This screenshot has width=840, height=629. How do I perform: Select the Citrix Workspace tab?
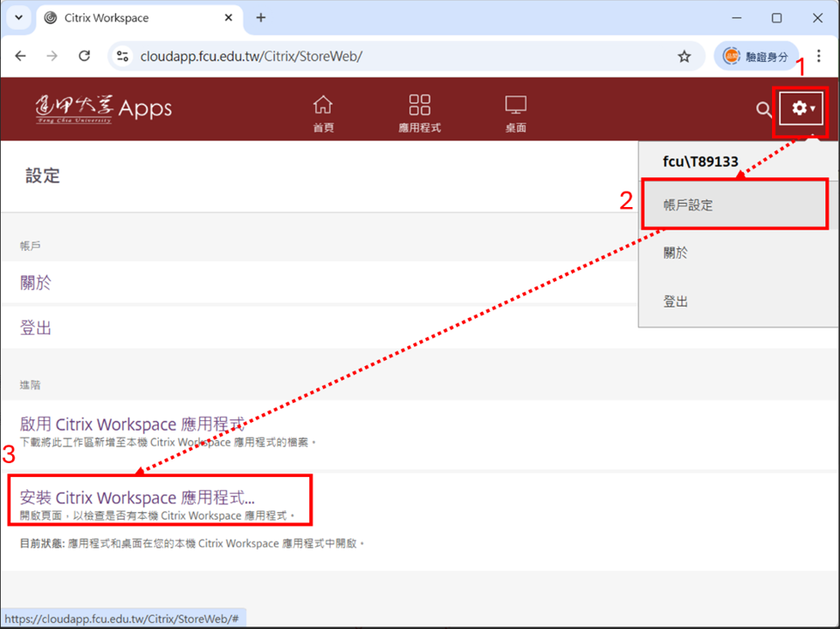click(140, 18)
